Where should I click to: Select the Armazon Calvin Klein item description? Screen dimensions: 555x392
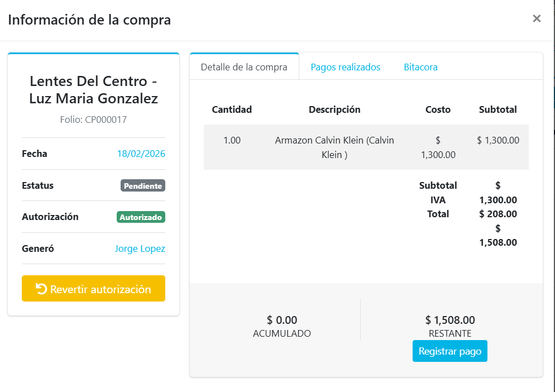pos(334,147)
